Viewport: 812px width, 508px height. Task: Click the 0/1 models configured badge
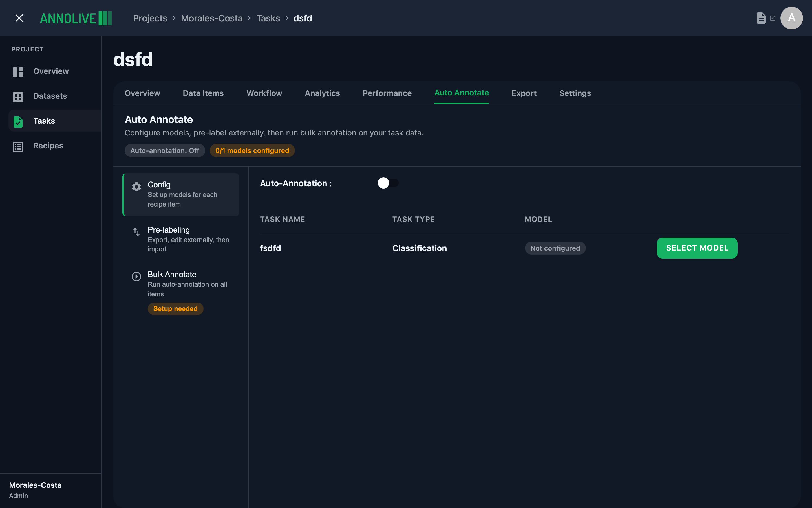coord(252,150)
